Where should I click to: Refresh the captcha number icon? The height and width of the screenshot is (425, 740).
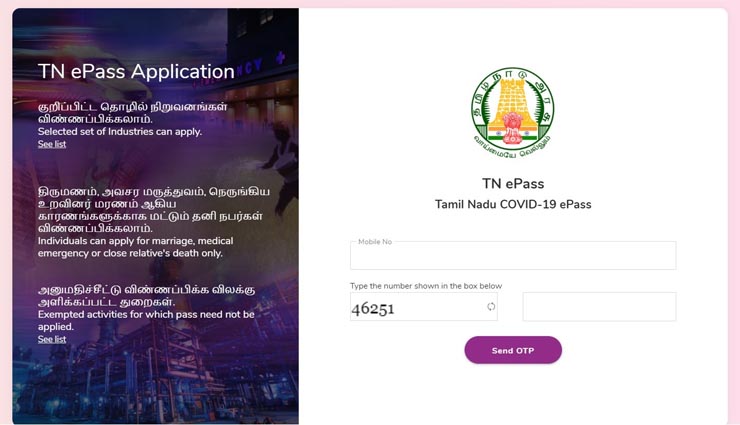tap(491, 307)
